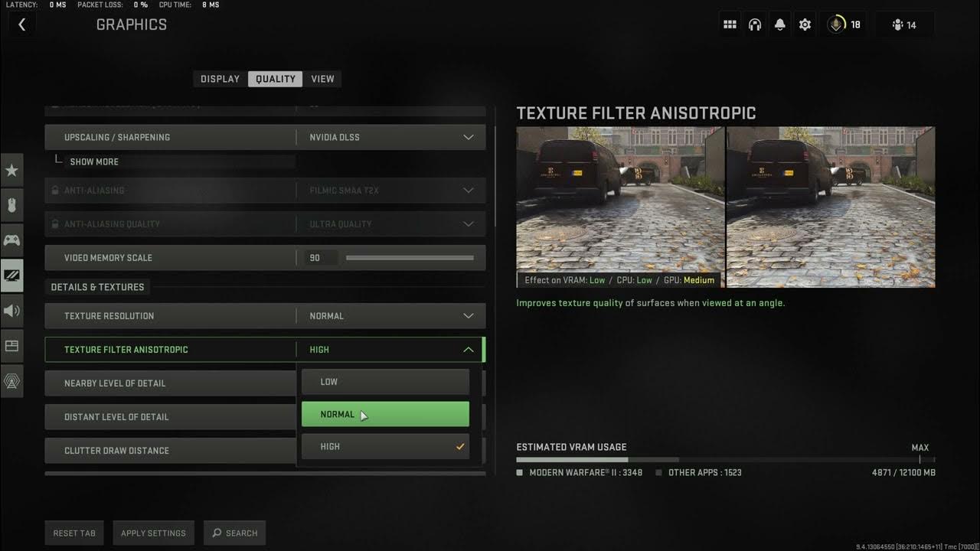Open the Distant Level of Detail row

tap(171, 417)
